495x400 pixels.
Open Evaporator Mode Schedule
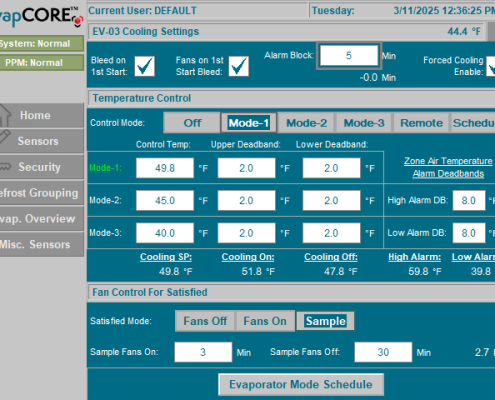(x=301, y=384)
